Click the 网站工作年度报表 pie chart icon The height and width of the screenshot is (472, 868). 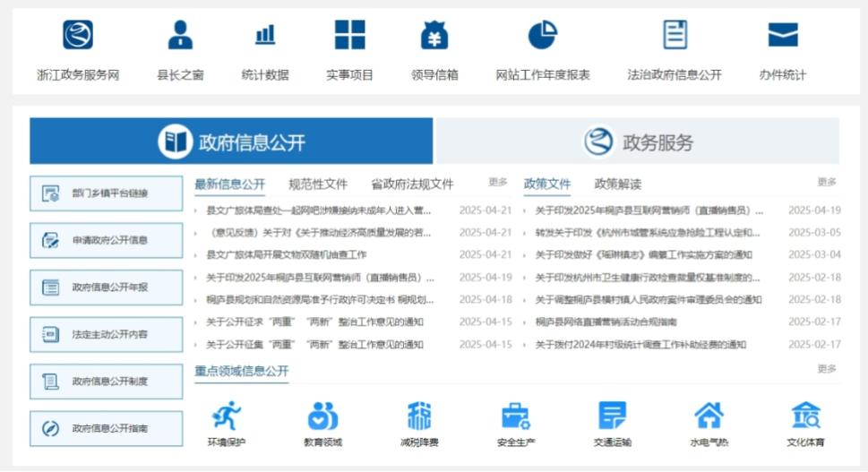(x=543, y=35)
